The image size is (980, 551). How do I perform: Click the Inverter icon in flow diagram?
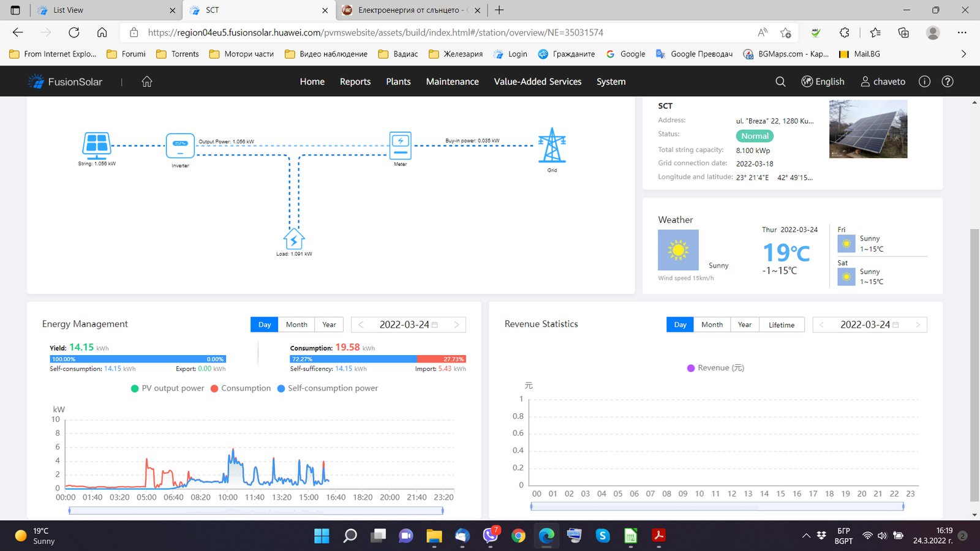click(180, 146)
